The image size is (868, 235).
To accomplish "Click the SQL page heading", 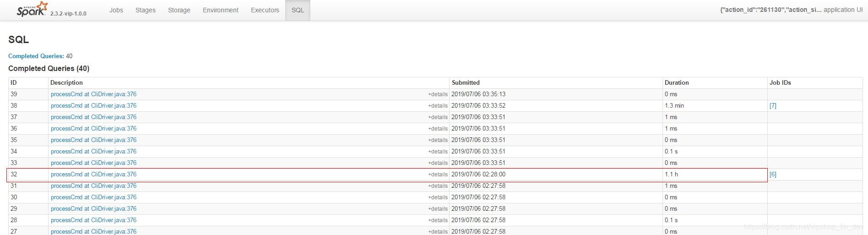I will click(19, 40).
